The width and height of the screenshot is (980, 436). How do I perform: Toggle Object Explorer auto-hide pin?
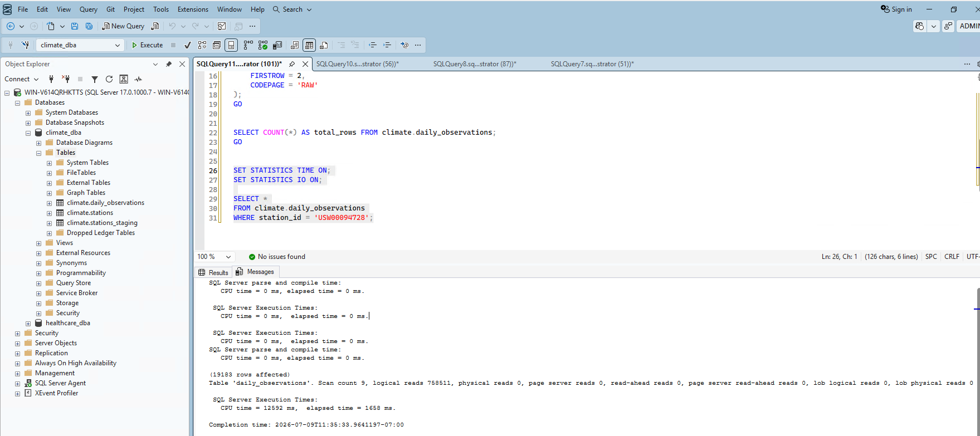169,64
